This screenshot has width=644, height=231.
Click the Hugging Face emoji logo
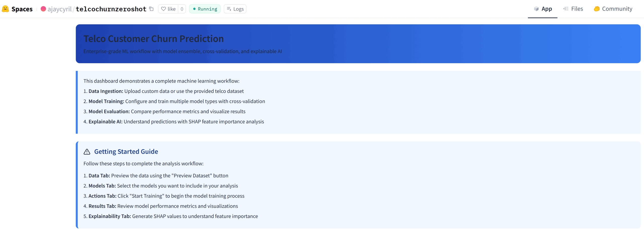click(6, 9)
